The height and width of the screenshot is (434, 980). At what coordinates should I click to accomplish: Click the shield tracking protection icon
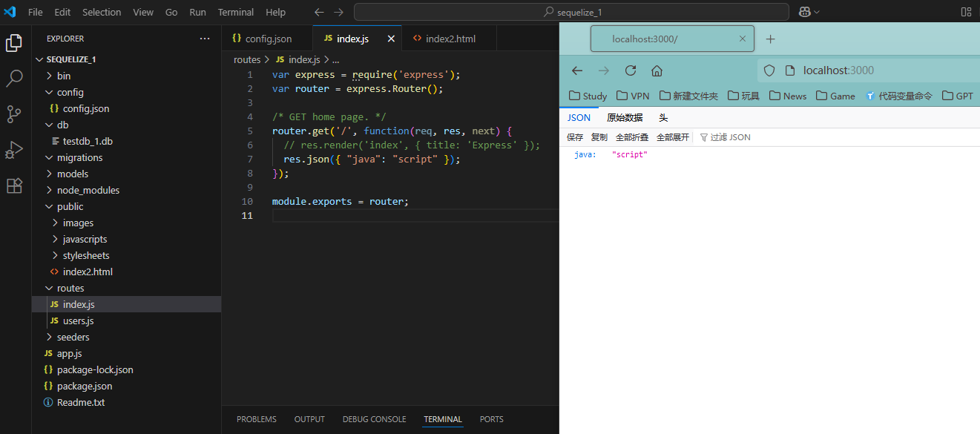click(x=769, y=70)
